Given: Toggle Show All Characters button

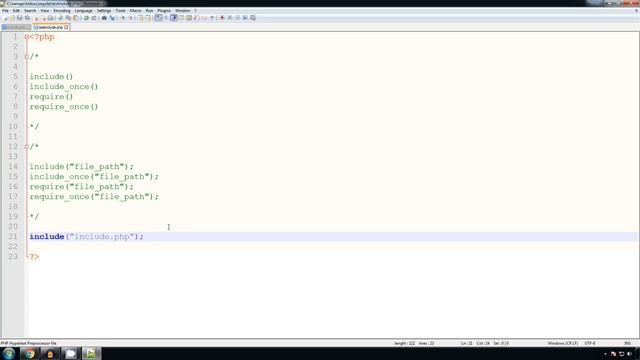Looking at the screenshot, I should click(166, 18).
